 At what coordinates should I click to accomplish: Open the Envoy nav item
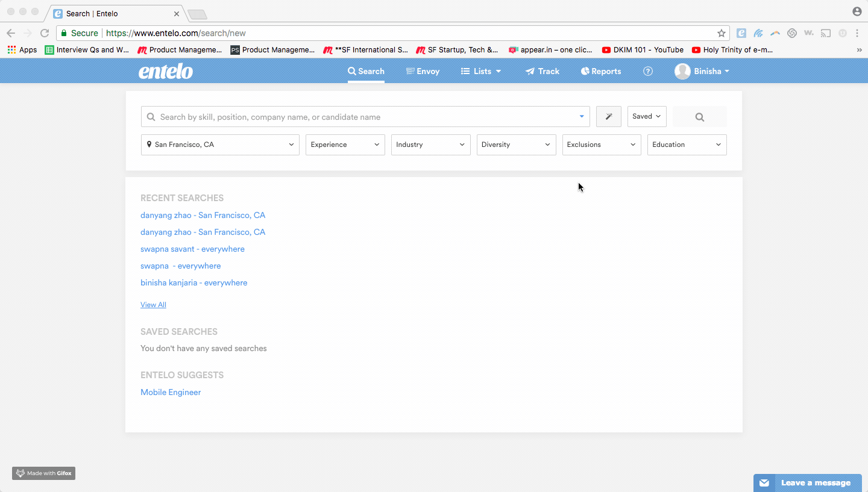click(x=423, y=71)
